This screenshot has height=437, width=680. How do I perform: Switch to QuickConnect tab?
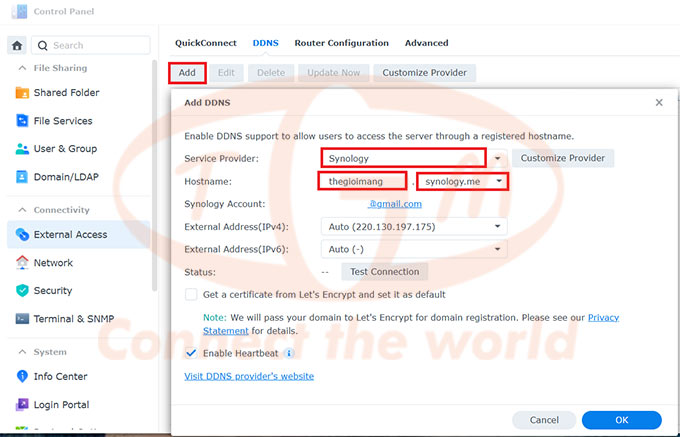[x=206, y=43]
